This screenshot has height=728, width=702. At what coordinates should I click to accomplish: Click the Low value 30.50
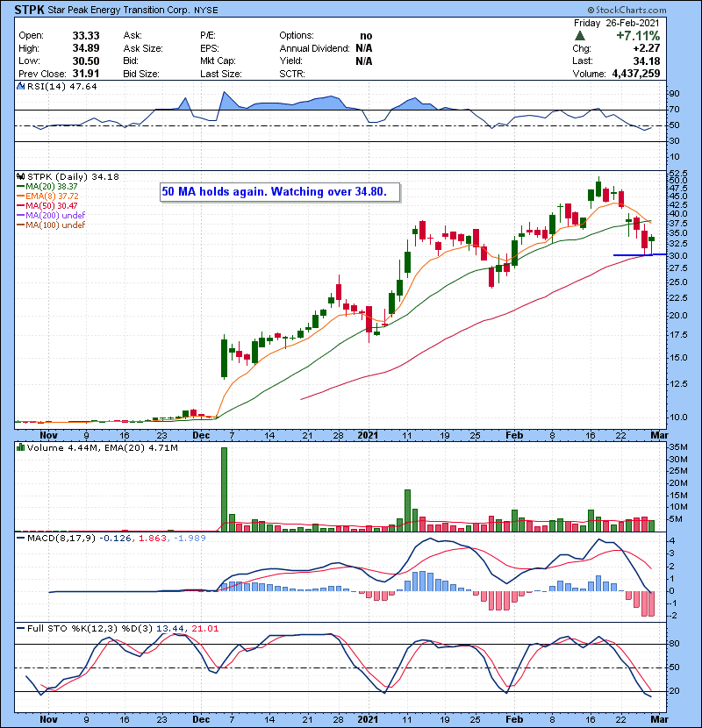click(x=86, y=61)
